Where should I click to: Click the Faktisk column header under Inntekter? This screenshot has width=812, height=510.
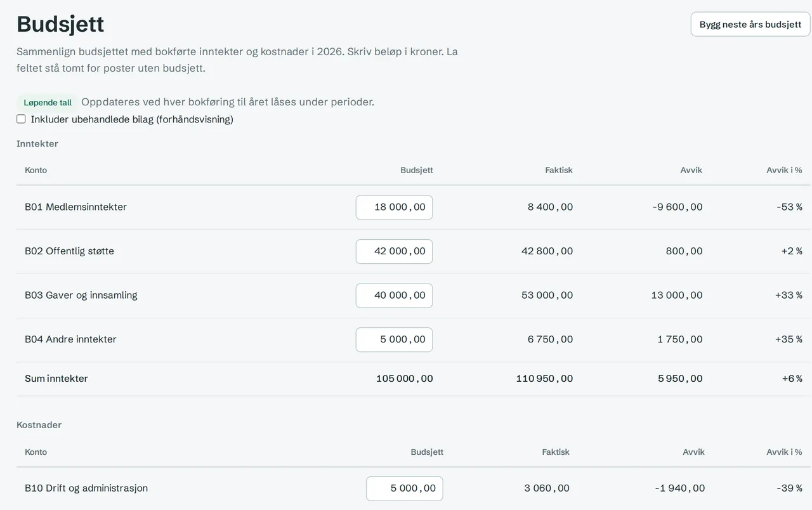pyautogui.click(x=559, y=170)
